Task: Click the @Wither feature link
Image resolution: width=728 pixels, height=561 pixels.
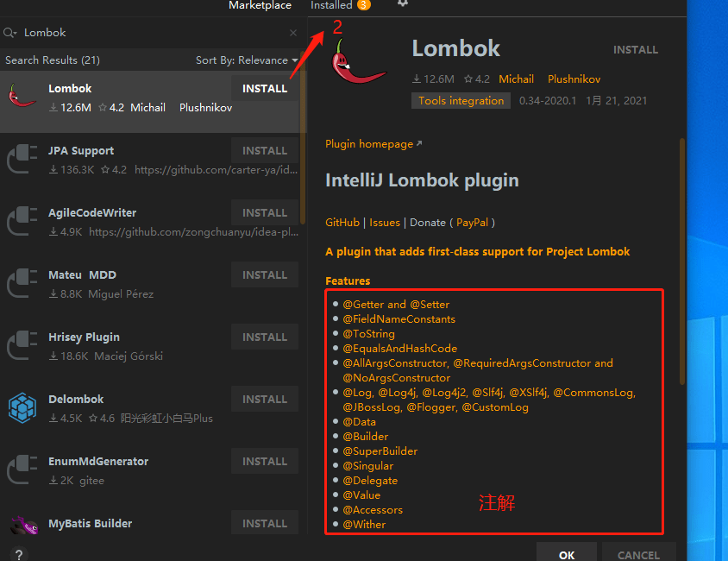Action: pyautogui.click(x=364, y=524)
